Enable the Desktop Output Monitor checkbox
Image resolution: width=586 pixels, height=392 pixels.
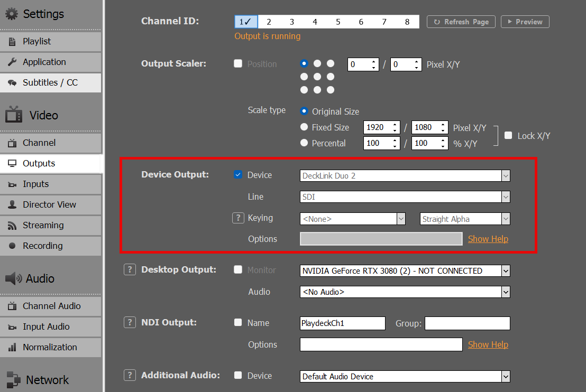point(238,269)
